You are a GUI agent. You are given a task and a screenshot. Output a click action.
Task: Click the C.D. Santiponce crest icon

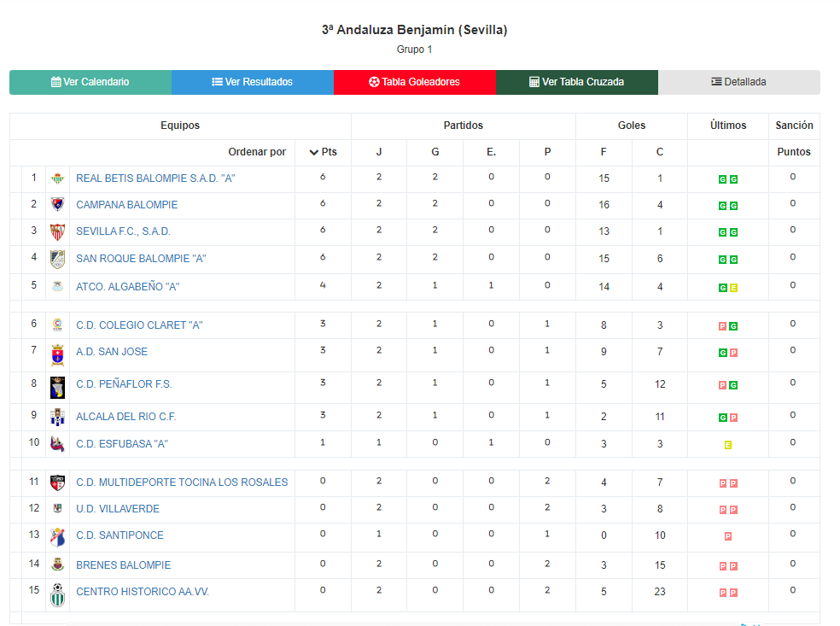[x=57, y=537]
